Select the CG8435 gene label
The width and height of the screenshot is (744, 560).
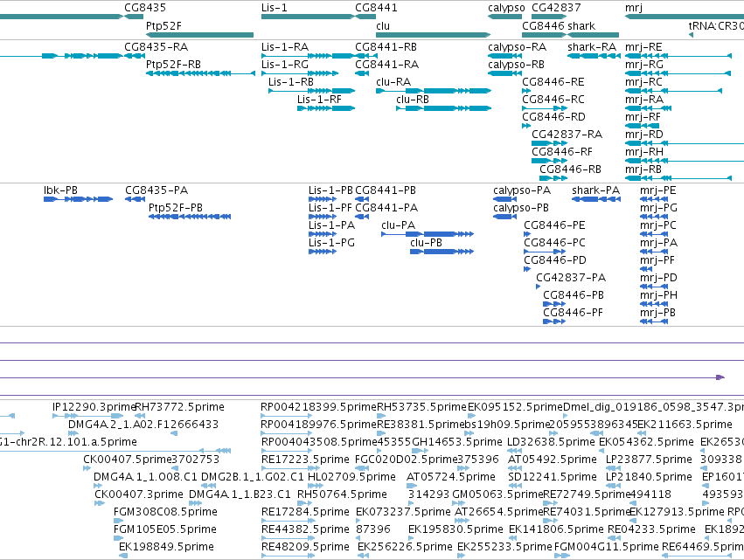pos(145,8)
